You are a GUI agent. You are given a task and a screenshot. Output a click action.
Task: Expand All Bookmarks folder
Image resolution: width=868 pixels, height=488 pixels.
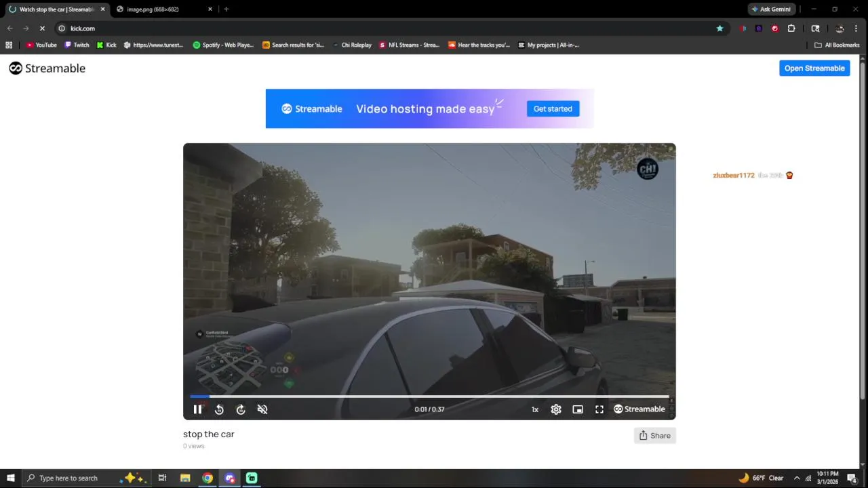[x=837, y=45]
